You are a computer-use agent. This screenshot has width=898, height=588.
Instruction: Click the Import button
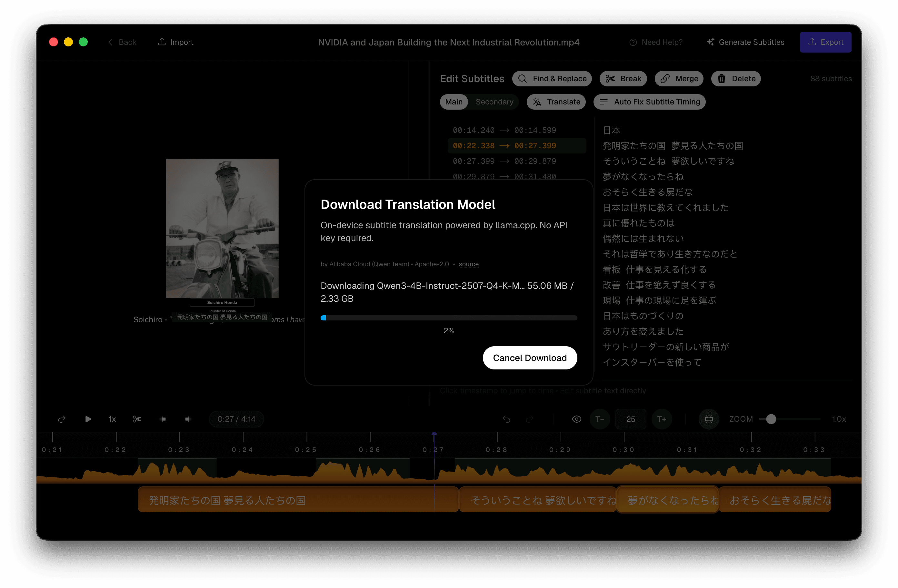click(175, 42)
